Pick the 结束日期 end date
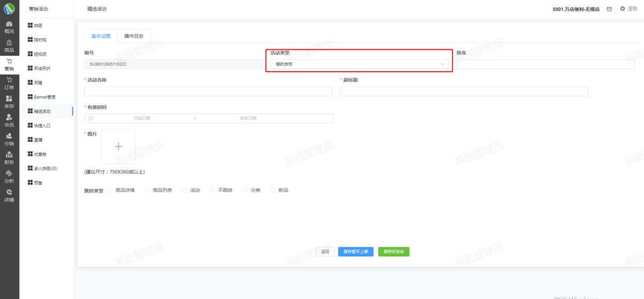Viewport: 644px width, 299px height. click(248, 118)
